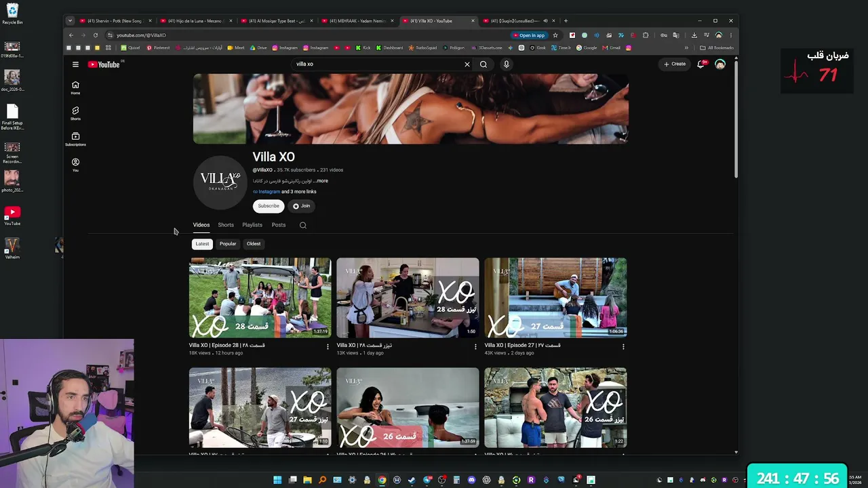868x488 pixels.
Task: Open the Windows Start menu
Action: click(277, 480)
